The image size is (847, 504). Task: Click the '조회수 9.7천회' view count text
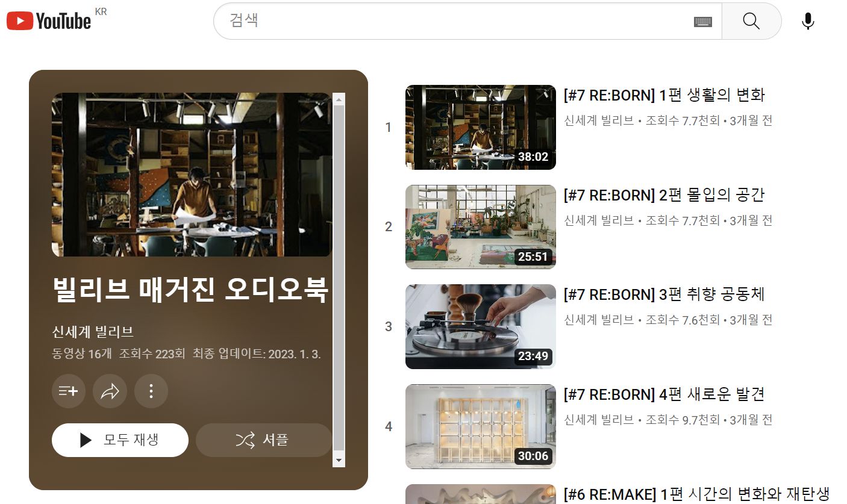[x=683, y=420]
